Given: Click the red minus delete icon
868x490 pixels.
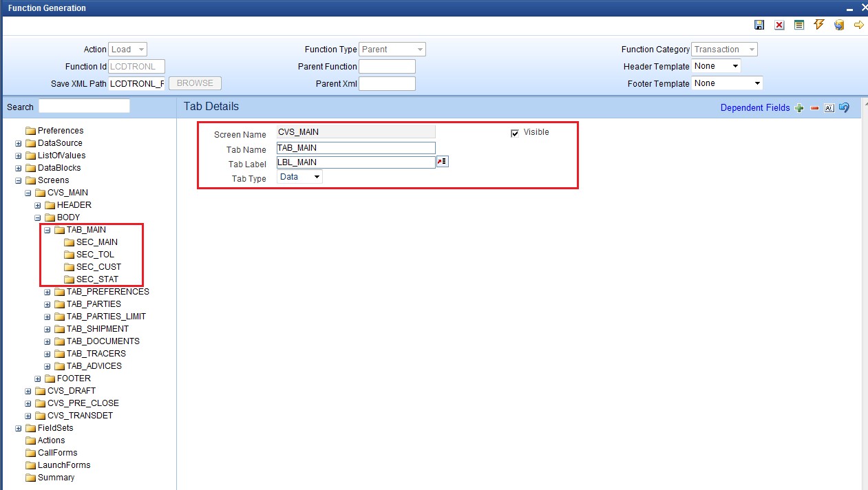Looking at the screenshot, I should pyautogui.click(x=815, y=108).
